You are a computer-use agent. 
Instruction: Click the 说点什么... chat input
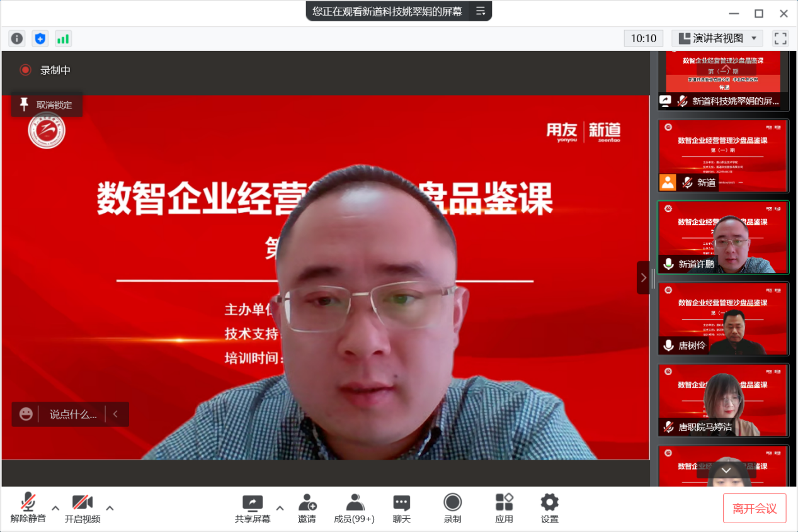73,414
